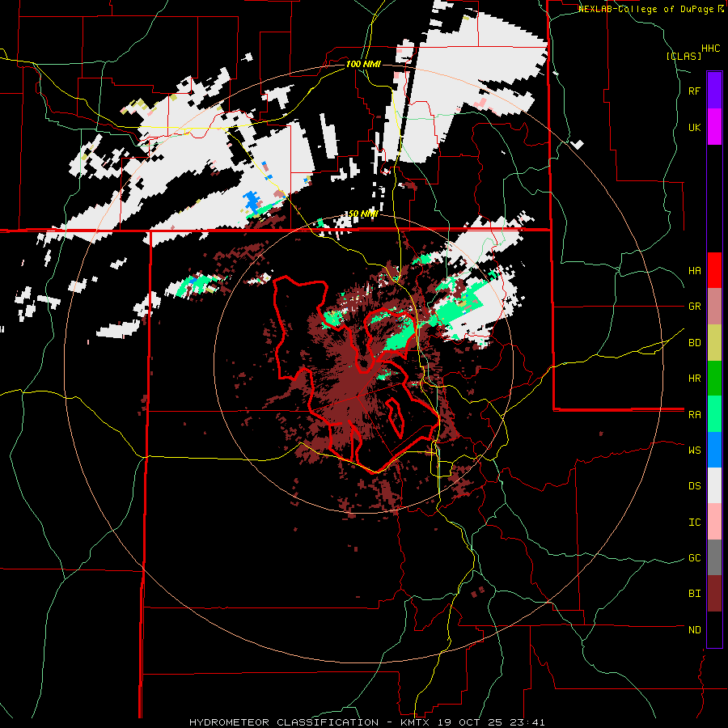Viewport: 728px width, 728px height.
Task: Click the '50 NMI' range ring label
Action: pos(362,214)
